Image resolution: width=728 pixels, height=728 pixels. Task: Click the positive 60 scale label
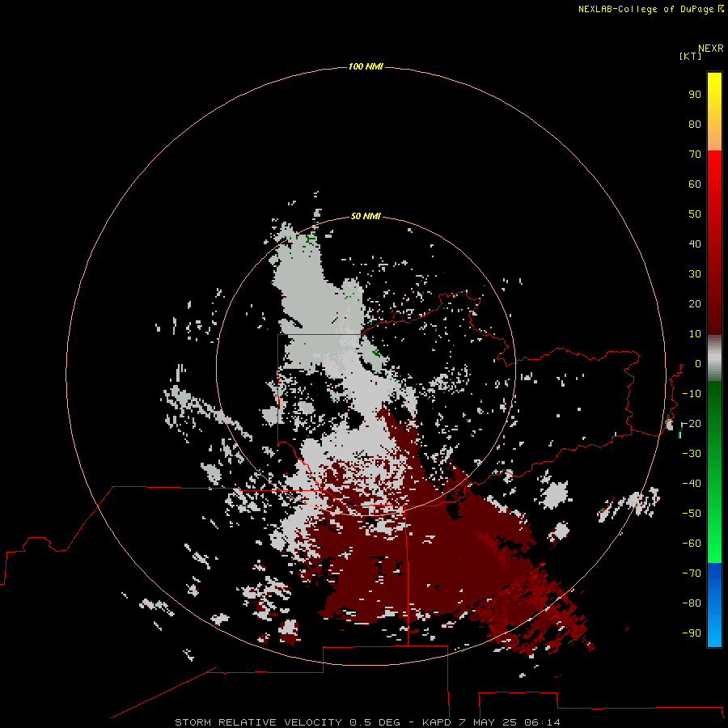pyautogui.click(x=695, y=184)
